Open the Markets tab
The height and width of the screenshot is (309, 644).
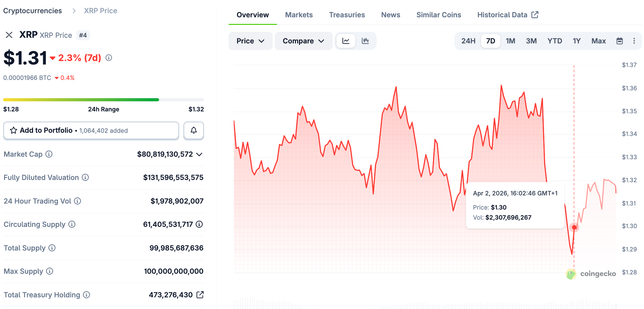click(299, 15)
